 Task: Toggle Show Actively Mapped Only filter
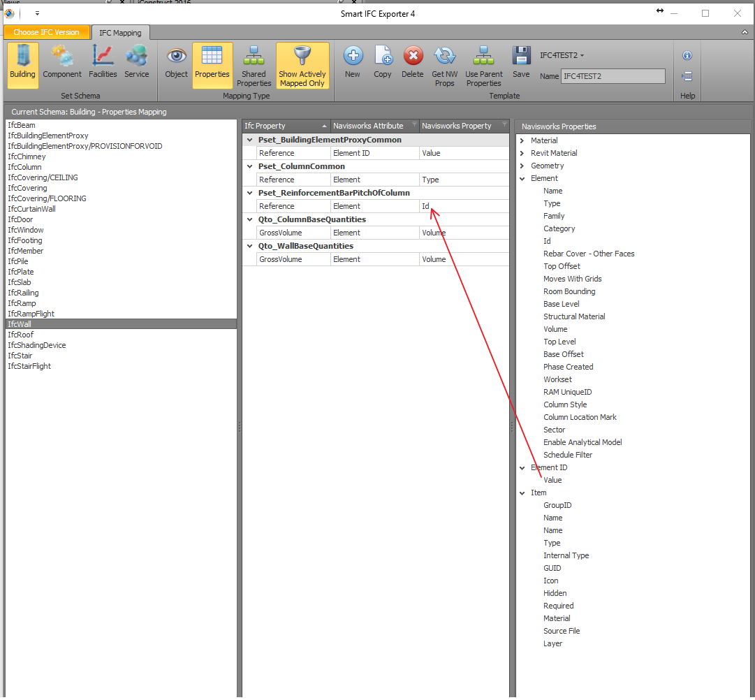(x=302, y=63)
